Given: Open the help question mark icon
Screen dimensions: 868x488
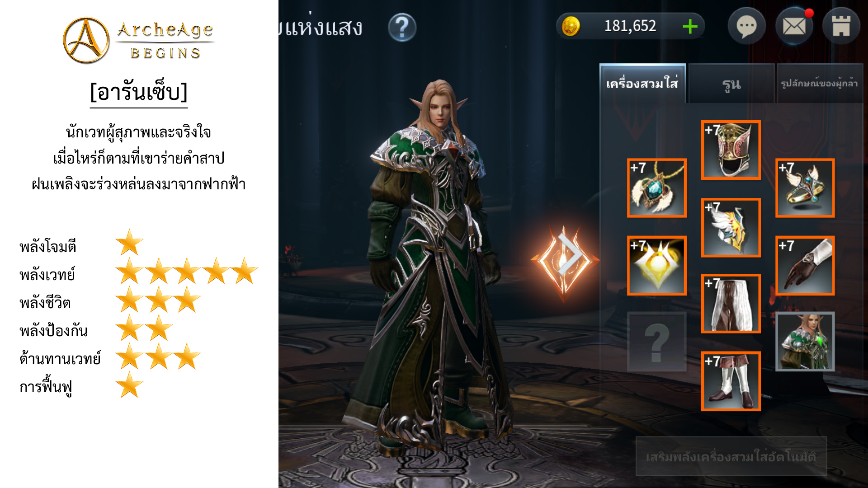Looking at the screenshot, I should coord(402,27).
